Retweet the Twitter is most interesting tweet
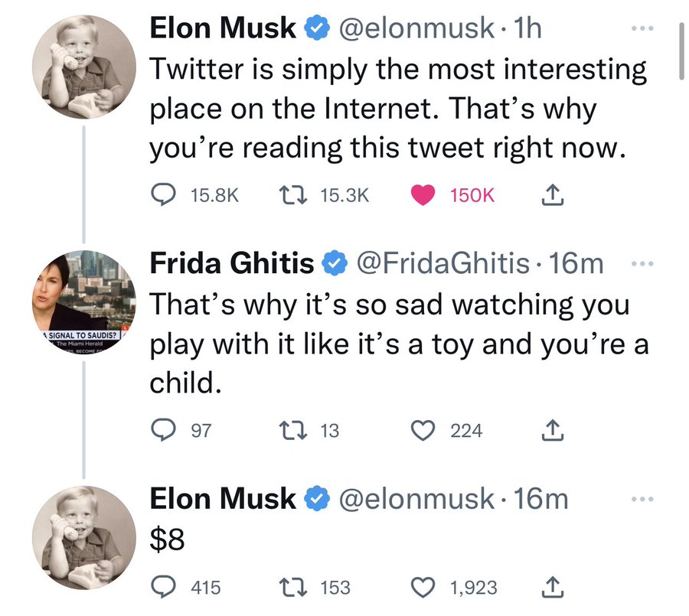The width and height of the screenshot is (689, 616). tap(293, 195)
